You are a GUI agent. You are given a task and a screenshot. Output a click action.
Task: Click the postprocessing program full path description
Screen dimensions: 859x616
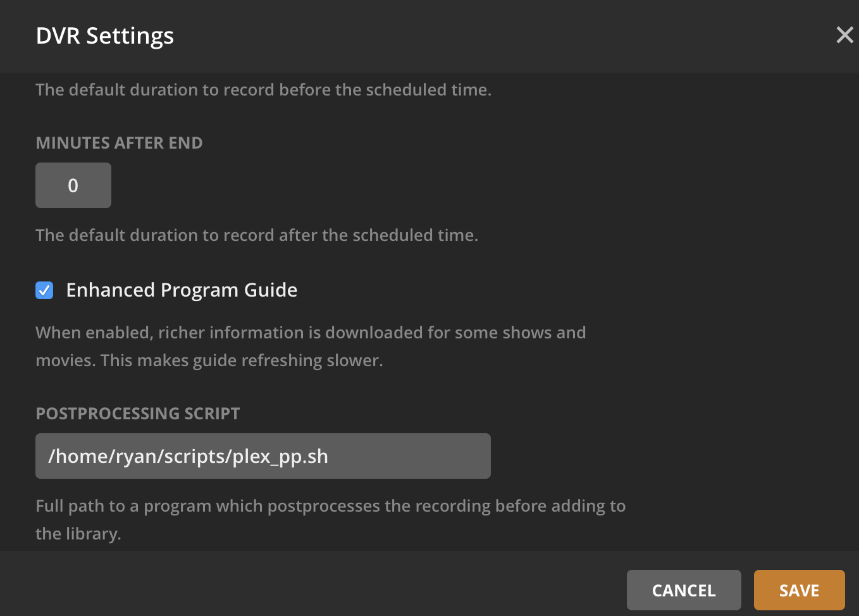[330, 506]
